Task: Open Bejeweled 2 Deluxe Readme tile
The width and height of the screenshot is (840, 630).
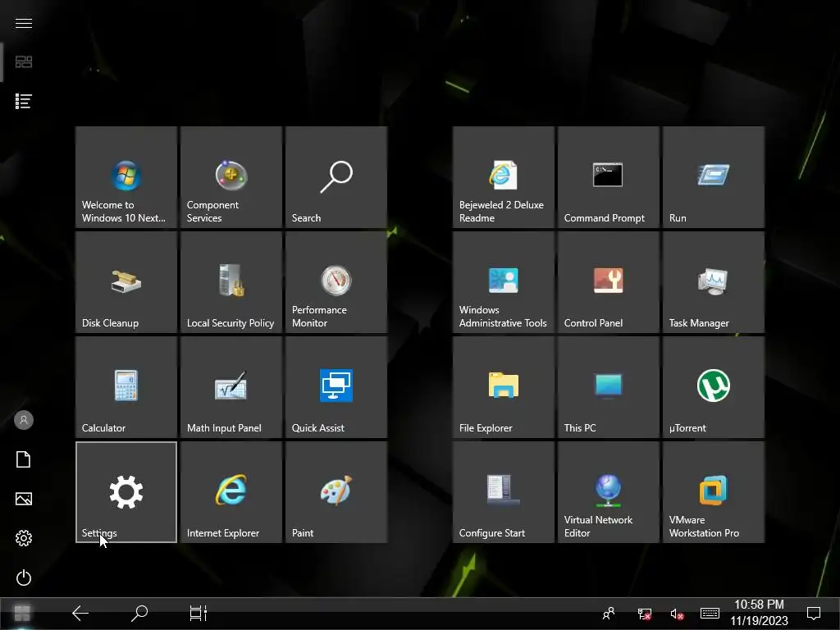Action: (x=503, y=177)
